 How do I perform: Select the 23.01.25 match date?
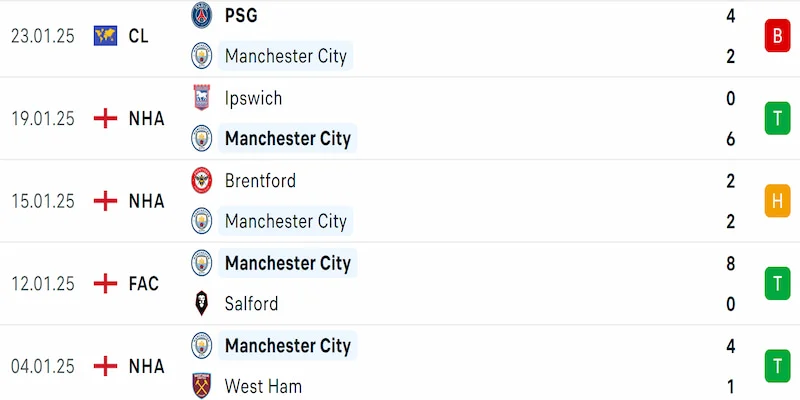coord(43,36)
